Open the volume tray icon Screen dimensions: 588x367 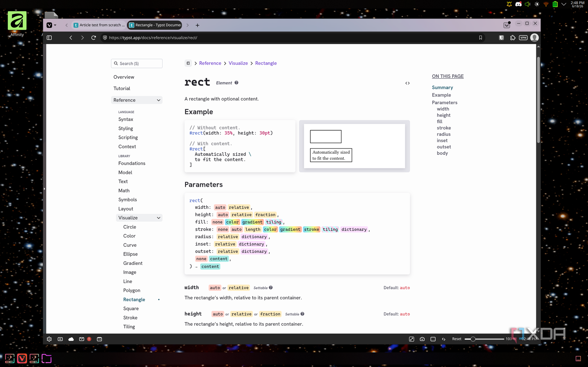tap(527, 4)
